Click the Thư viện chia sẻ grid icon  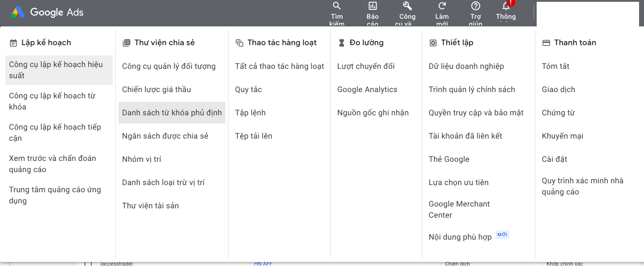pyautogui.click(x=127, y=43)
